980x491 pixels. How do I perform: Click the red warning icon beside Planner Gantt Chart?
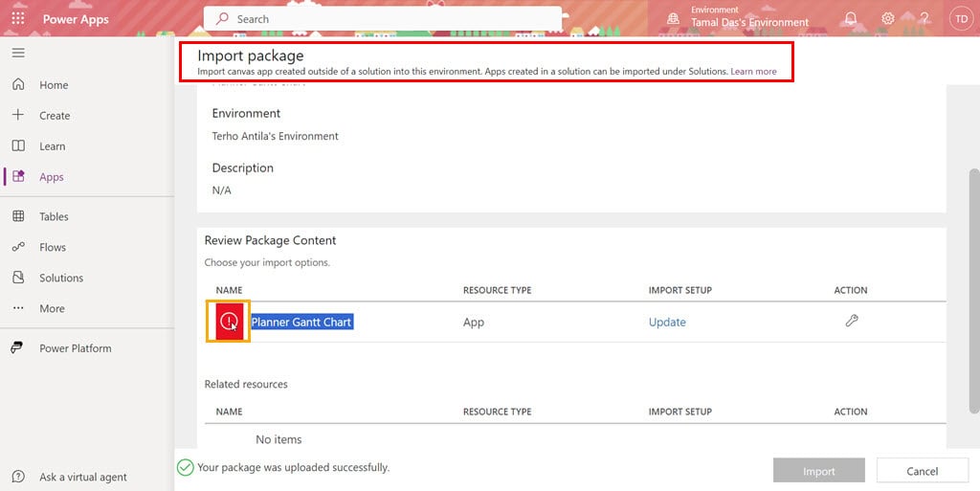229,322
